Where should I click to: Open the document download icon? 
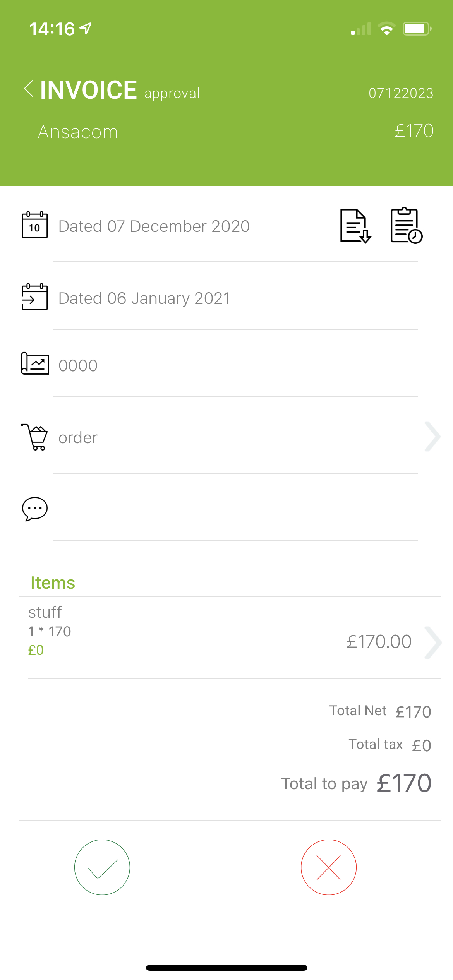(355, 226)
